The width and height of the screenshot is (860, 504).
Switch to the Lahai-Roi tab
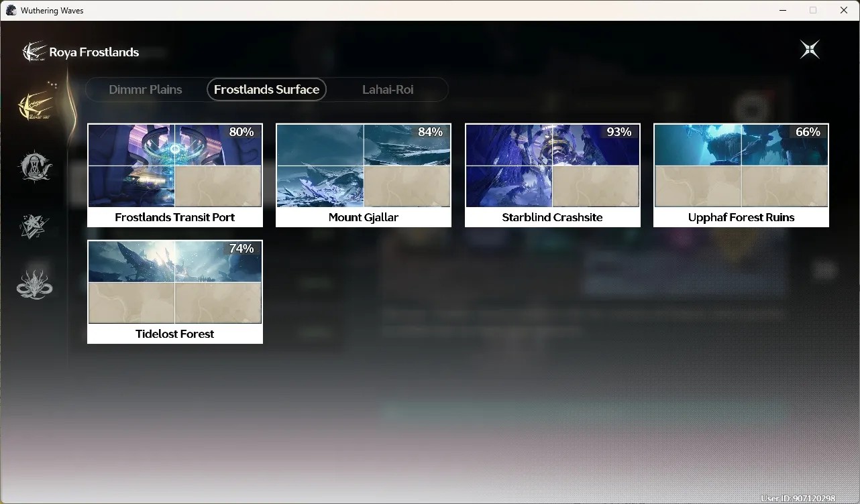(388, 89)
